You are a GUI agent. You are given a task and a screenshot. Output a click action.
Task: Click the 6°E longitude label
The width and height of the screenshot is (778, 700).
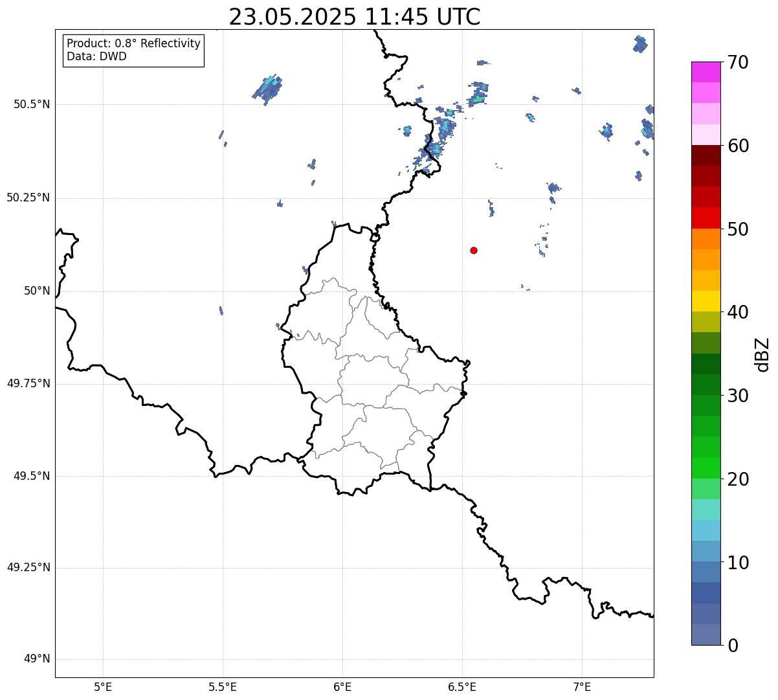tap(342, 686)
